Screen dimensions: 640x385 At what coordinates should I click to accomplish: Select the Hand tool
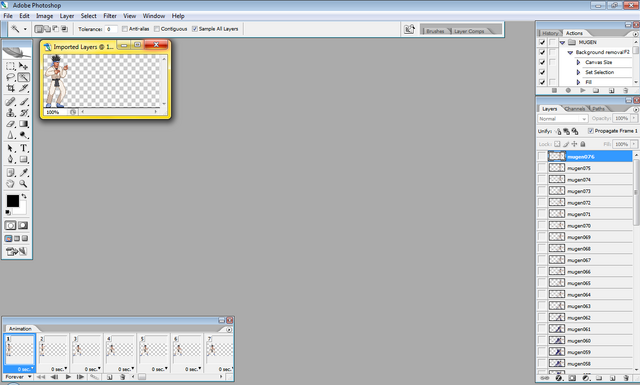click(11, 184)
